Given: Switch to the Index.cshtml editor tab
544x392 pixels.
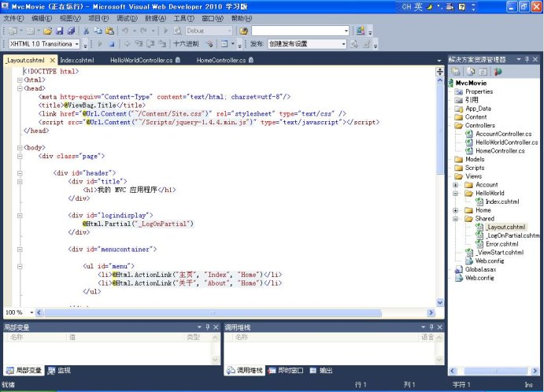Looking at the screenshot, I should [x=76, y=61].
